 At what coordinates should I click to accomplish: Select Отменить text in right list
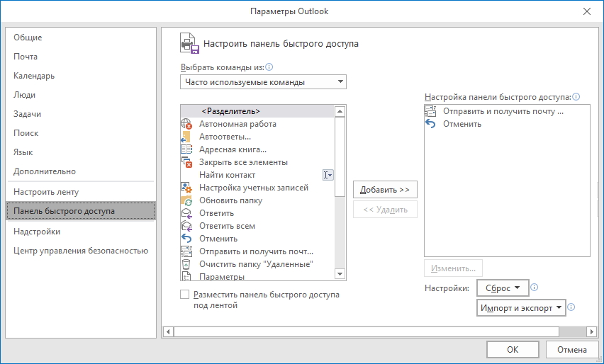462,124
